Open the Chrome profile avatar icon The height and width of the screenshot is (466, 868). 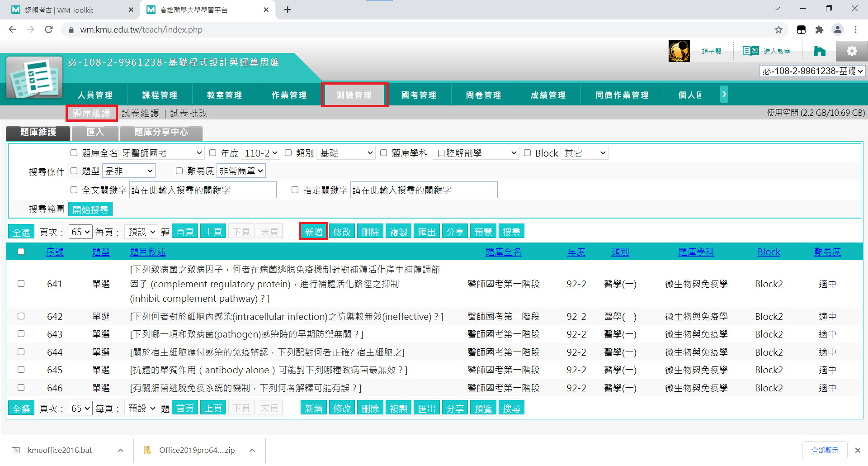(x=838, y=30)
